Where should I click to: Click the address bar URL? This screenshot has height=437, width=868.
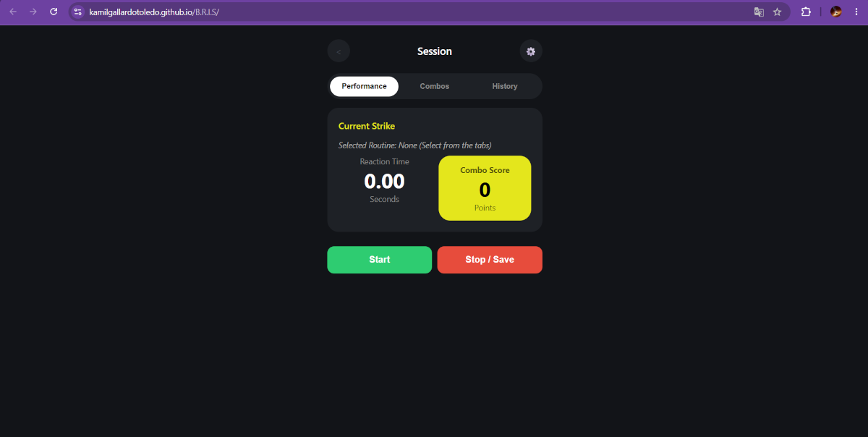[153, 12]
